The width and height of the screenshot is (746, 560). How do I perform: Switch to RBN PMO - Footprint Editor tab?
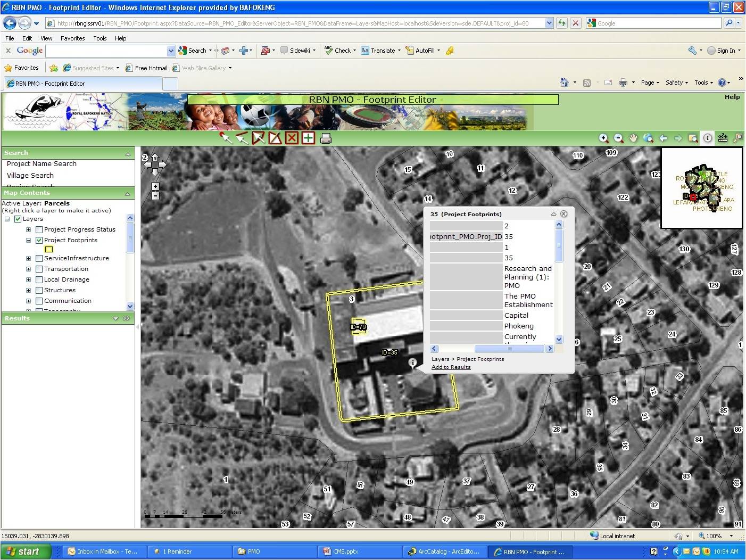click(82, 84)
